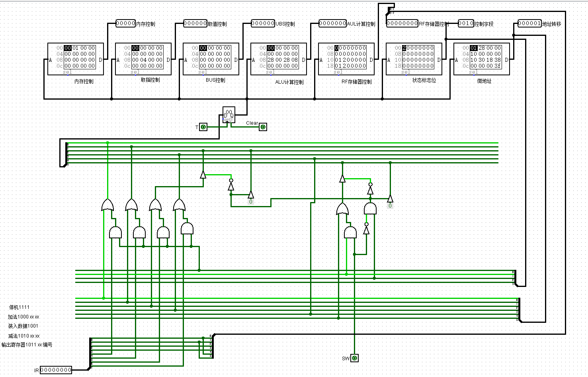Select the leftmost AND gate in lower row

pos(115,233)
